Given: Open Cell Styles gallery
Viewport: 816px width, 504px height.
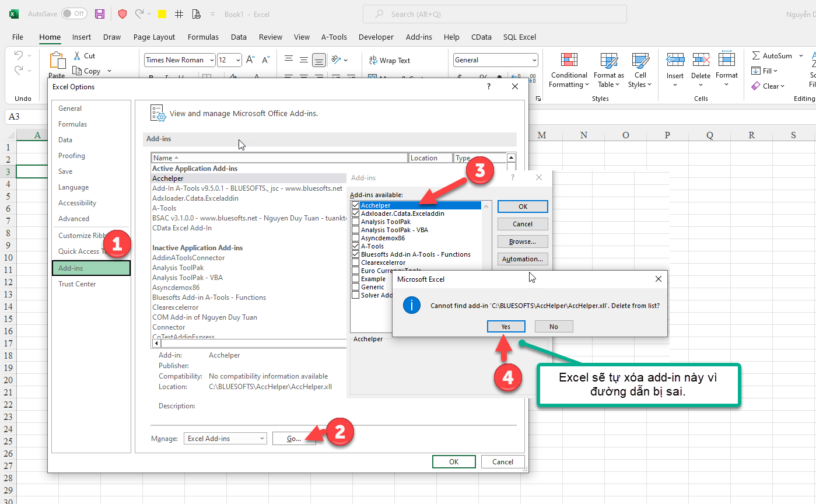Looking at the screenshot, I should (640, 70).
